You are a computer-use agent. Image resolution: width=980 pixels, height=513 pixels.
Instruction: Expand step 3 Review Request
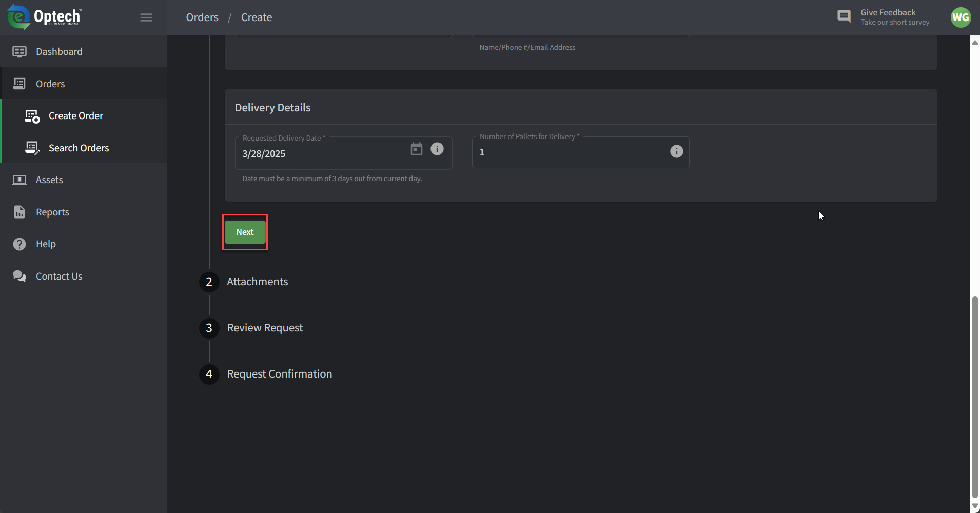click(x=265, y=328)
